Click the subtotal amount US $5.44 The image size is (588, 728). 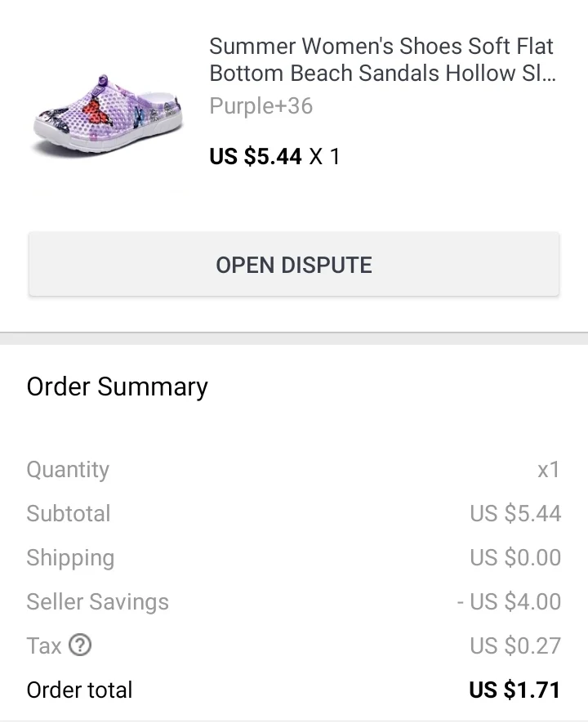tap(515, 514)
